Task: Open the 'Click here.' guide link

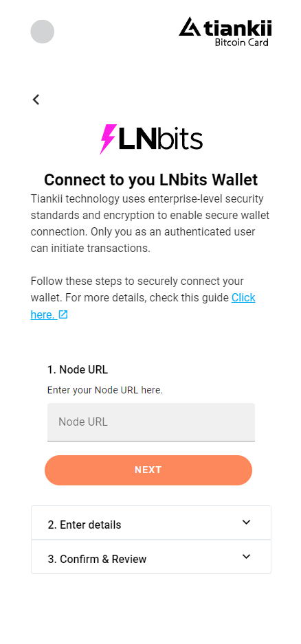Action: pyautogui.click(x=143, y=306)
